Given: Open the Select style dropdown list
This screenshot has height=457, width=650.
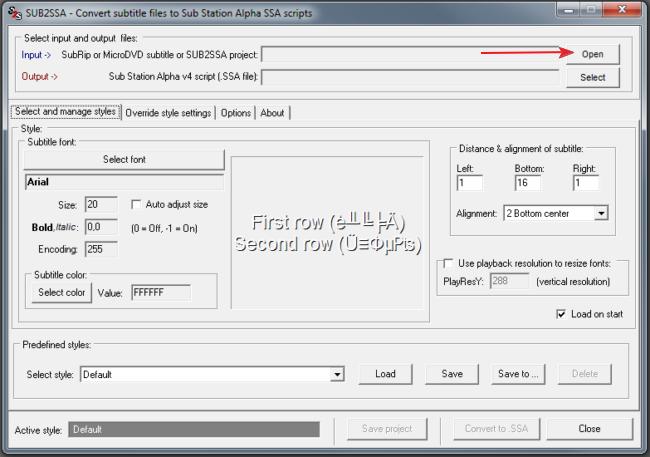Looking at the screenshot, I should pos(337,374).
